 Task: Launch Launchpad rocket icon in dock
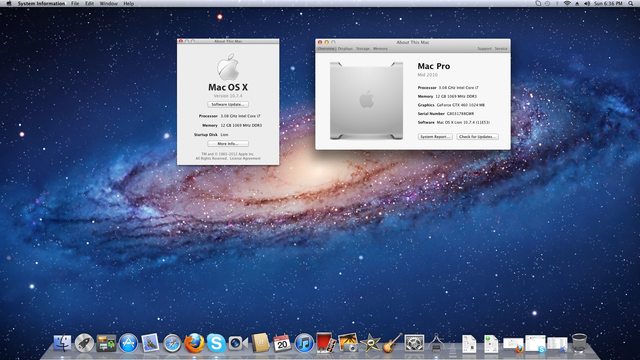84,343
